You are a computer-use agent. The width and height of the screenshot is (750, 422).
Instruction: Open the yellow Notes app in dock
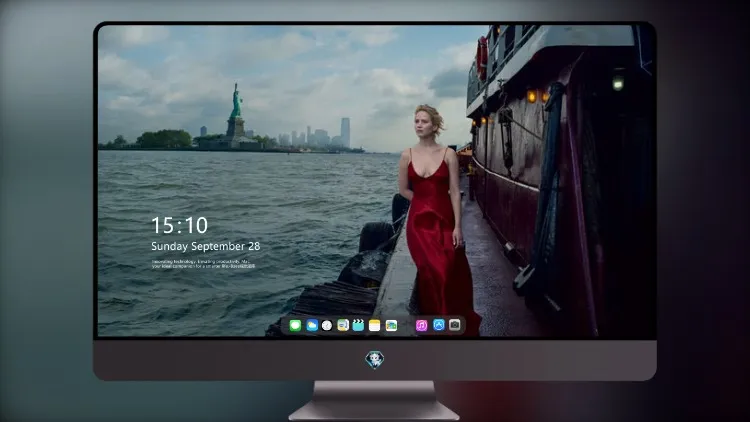click(375, 325)
